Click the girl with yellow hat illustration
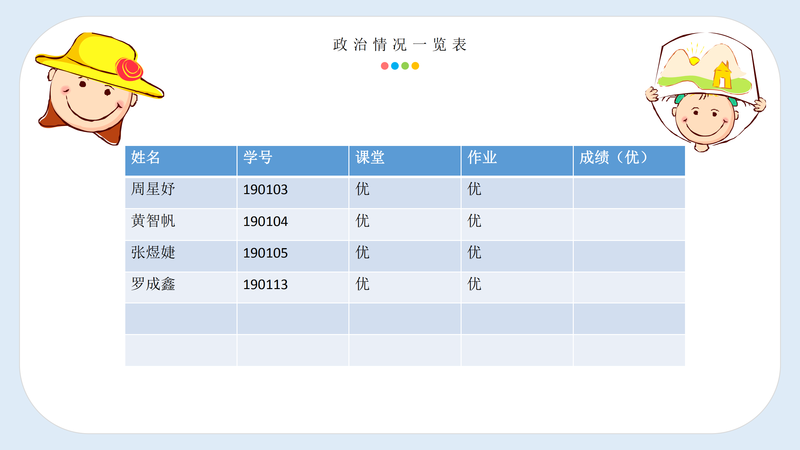This screenshot has height=450, width=800. pos(99,89)
